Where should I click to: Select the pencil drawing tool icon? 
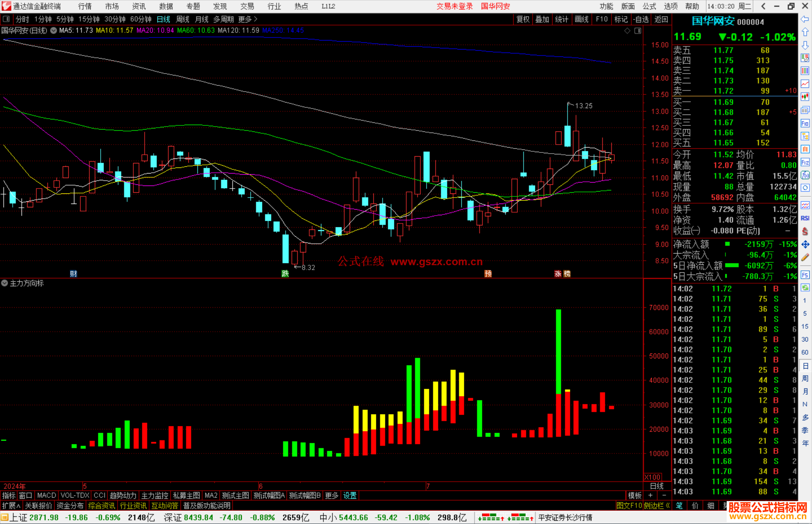(x=805, y=258)
